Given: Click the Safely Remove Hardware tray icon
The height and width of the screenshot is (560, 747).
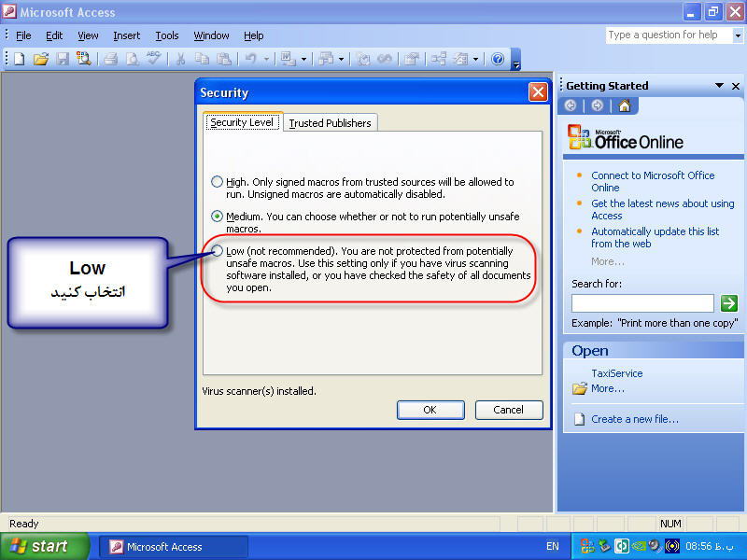Looking at the screenshot, I should pyautogui.click(x=604, y=546).
